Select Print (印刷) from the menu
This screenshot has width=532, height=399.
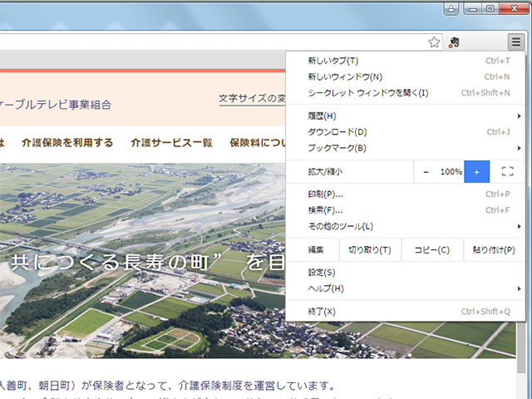[x=406, y=195]
